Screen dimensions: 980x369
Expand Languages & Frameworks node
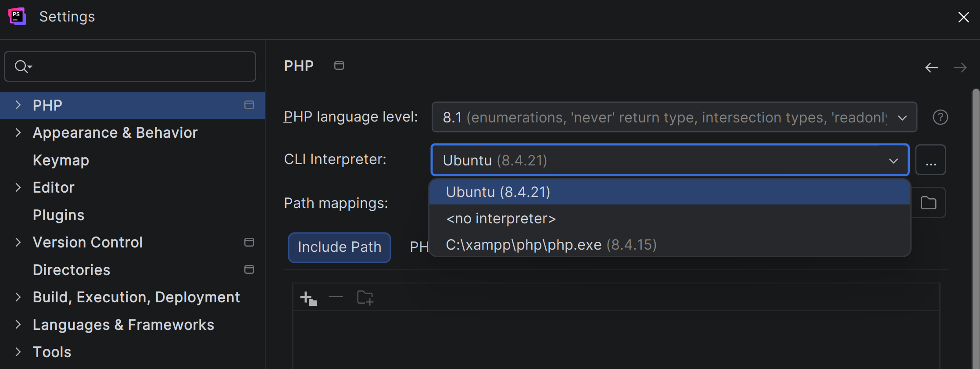click(x=18, y=325)
